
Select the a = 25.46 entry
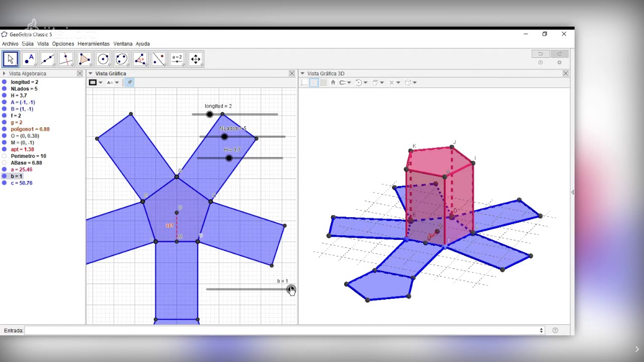(22, 169)
